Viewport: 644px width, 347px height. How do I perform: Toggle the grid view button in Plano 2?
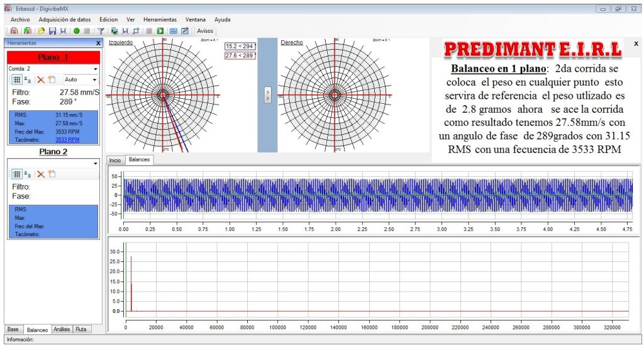pyautogui.click(x=17, y=174)
